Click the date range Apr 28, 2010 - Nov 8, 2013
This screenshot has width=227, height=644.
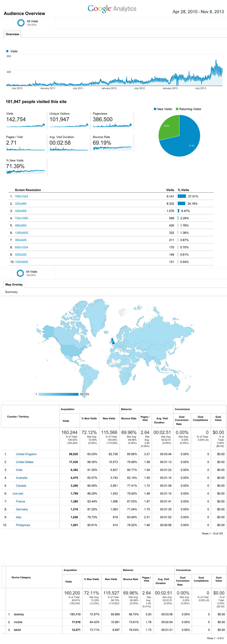click(198, 12)
